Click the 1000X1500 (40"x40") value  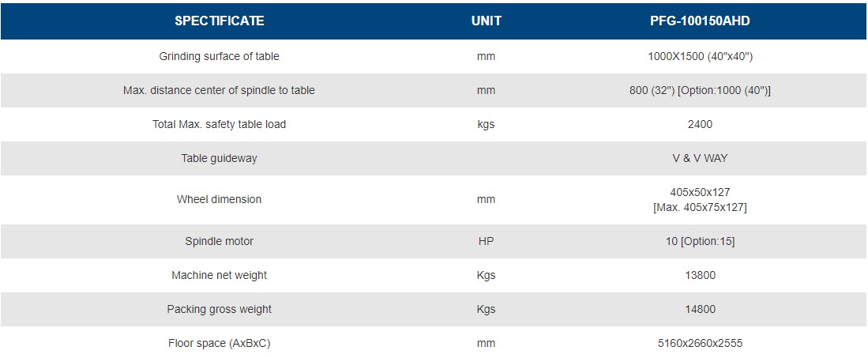tap(700, 57)
